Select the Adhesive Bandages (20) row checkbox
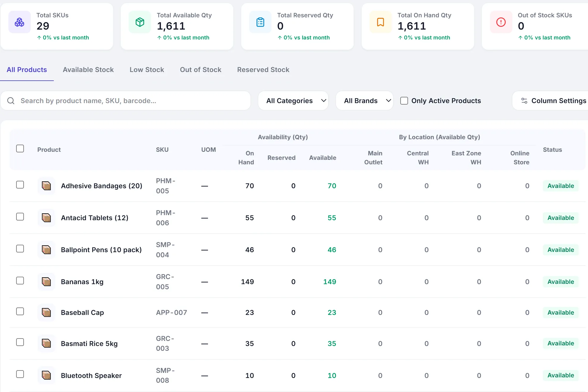Screen dimensions: 588x392 pos(20,185)
